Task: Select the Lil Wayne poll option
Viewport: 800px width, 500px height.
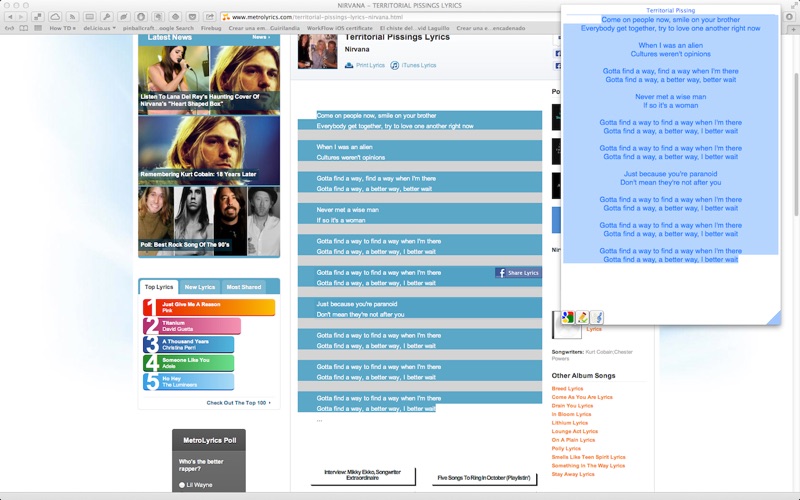Action: pyautogui.click(x=182, y=485)
